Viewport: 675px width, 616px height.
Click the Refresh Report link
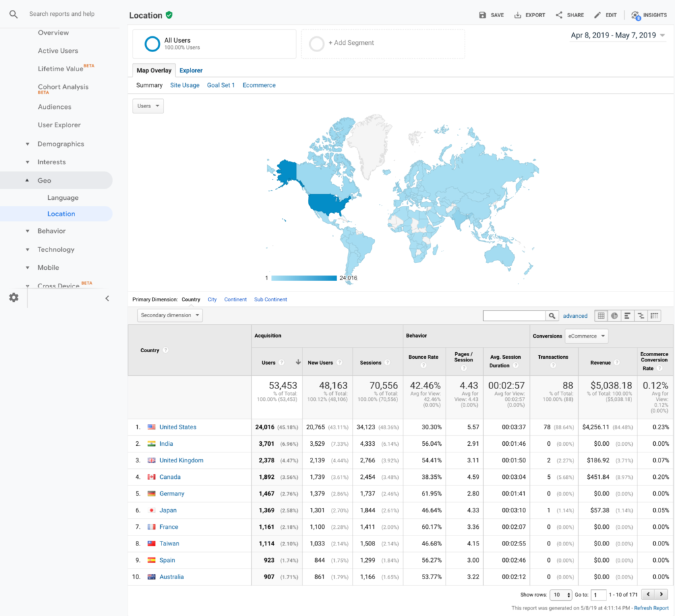pyautogui.click(x=651, y=608)
